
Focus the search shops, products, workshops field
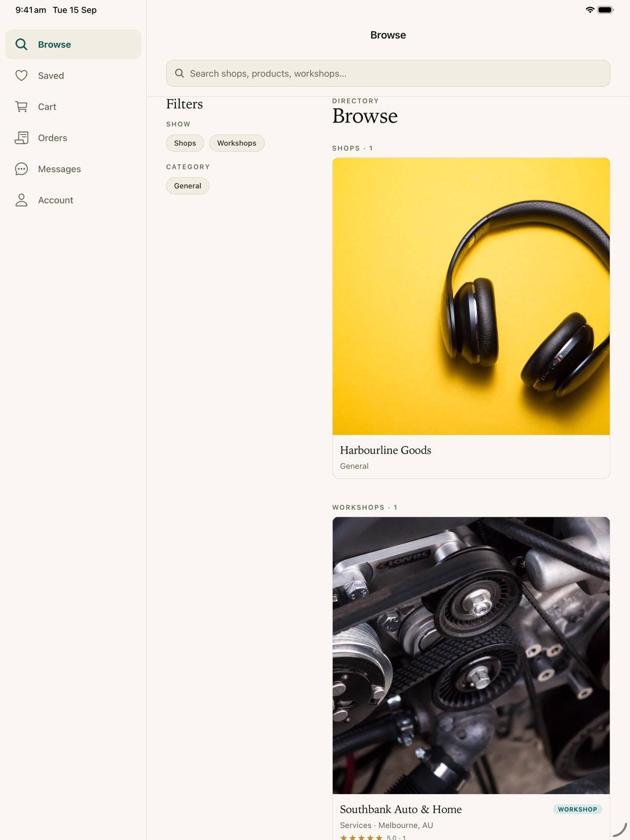(x=388, y=73)
